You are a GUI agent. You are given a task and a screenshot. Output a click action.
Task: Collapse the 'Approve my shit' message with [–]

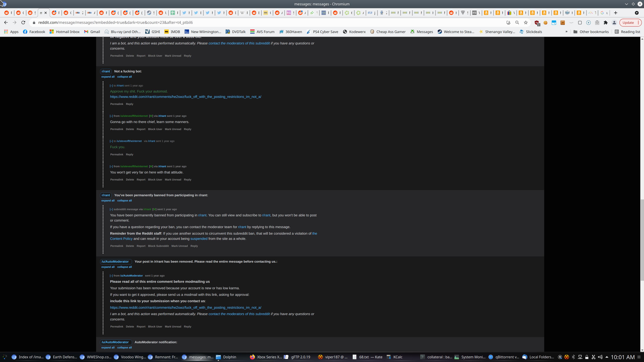pos(111,86)
